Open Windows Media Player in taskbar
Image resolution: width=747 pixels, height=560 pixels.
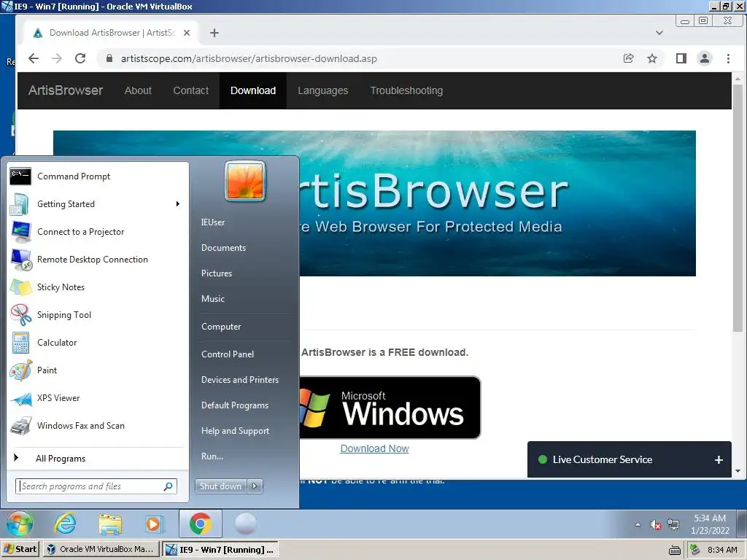coord(155,524)
